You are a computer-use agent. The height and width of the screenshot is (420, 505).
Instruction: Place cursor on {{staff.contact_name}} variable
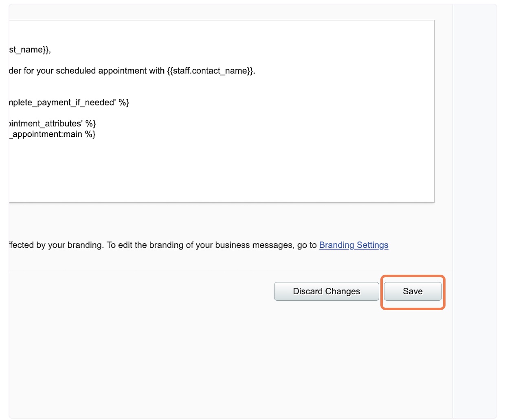pos(211,71)
